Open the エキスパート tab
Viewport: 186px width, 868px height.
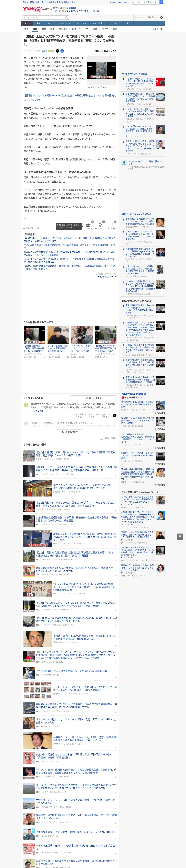(x=64, y=24)
